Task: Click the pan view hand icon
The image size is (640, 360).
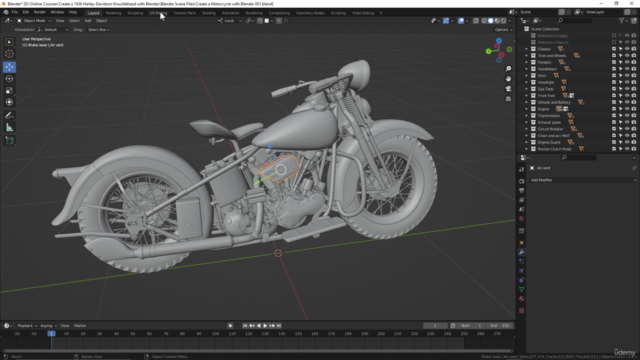Action: (x=508, y=78)
